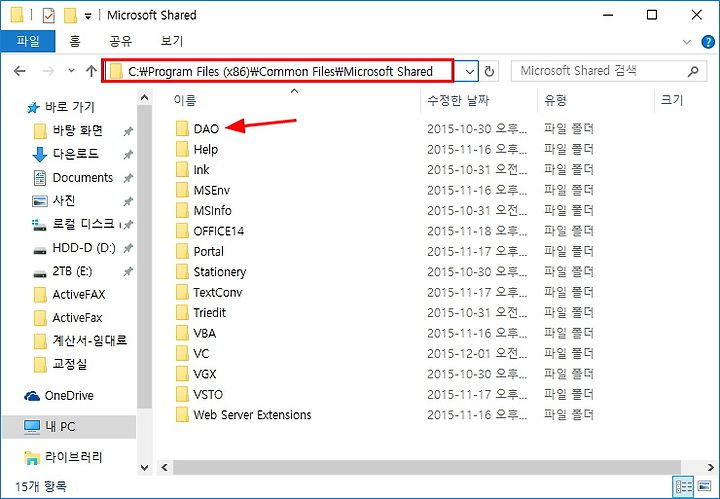Open the 홈 ribbon tab
Screen dimensions: 720x499
(x=75, y=41)
